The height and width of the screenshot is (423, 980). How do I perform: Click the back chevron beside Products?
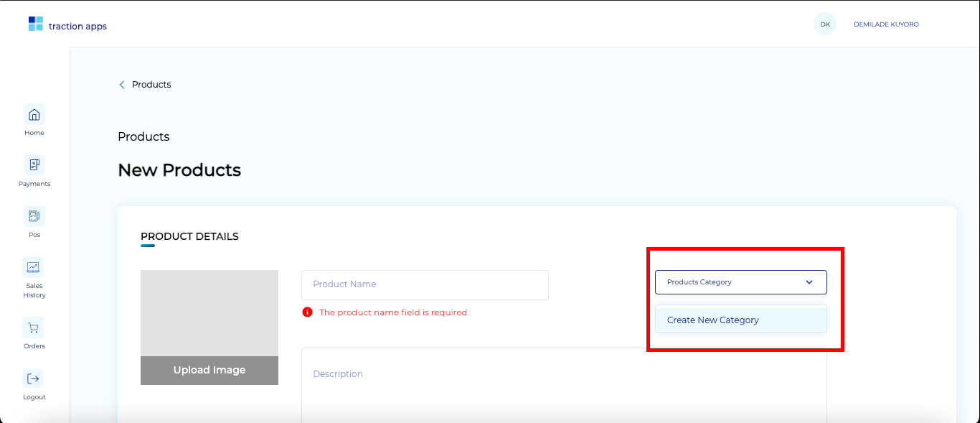121,84
